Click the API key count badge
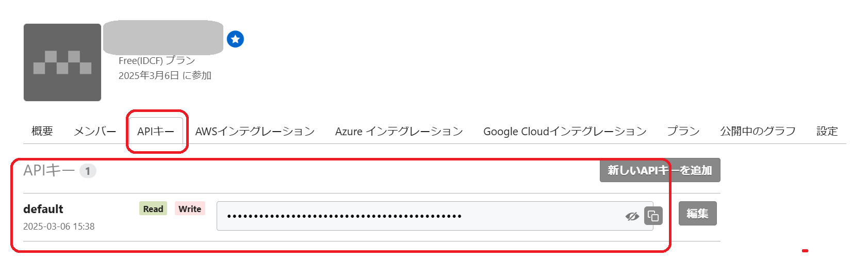The image size is (868, 274). [x=88, y=171]
